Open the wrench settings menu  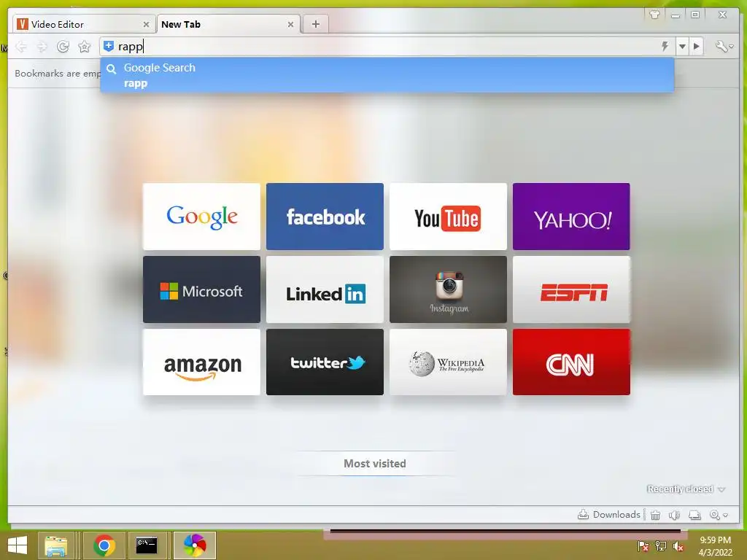pyautogui.click(x=724, y=46)
